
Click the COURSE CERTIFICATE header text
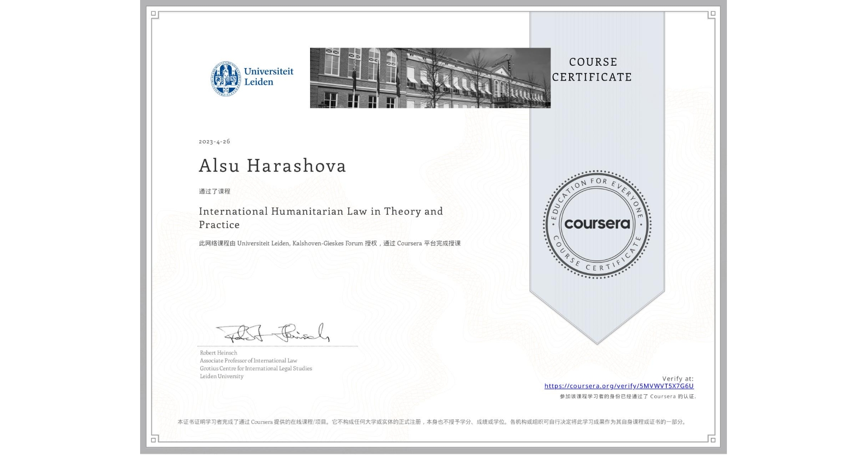(591, 70)
